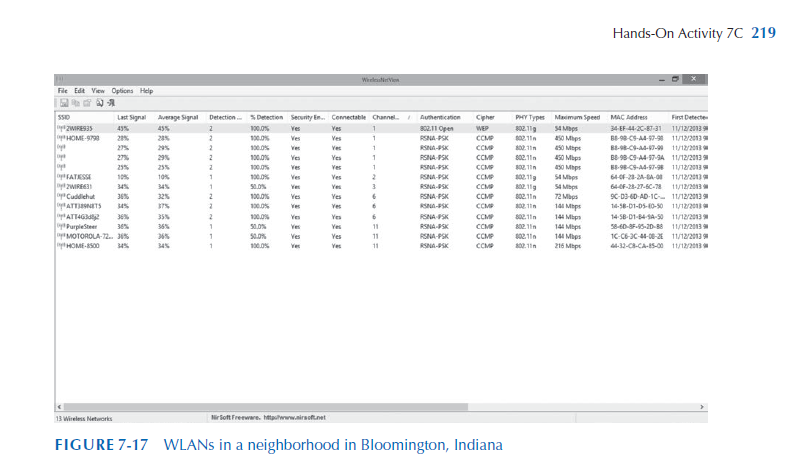This screenshot has height=472, width=802.
Task: Click the wireless icon beside HOME-8500
Action: coord(61,246)
